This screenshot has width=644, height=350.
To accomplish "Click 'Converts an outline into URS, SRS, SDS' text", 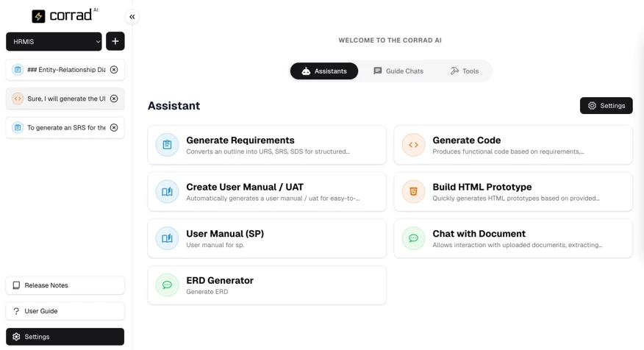I will [268, 151].
